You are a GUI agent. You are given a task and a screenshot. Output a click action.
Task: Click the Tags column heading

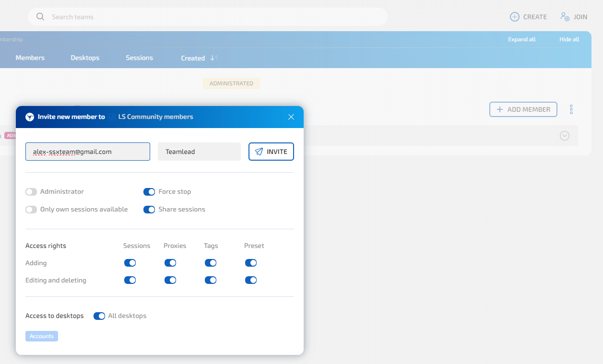point(211,246)
